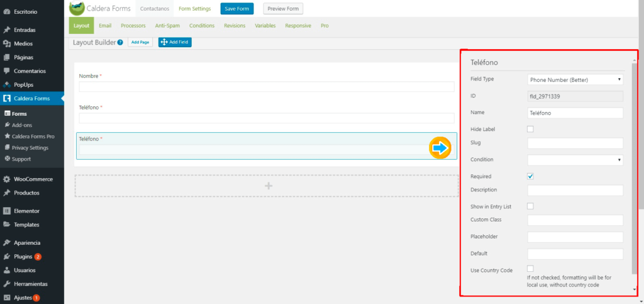
Task: Check the Hide Label checkbox
Action: click(x=530, y=129)
